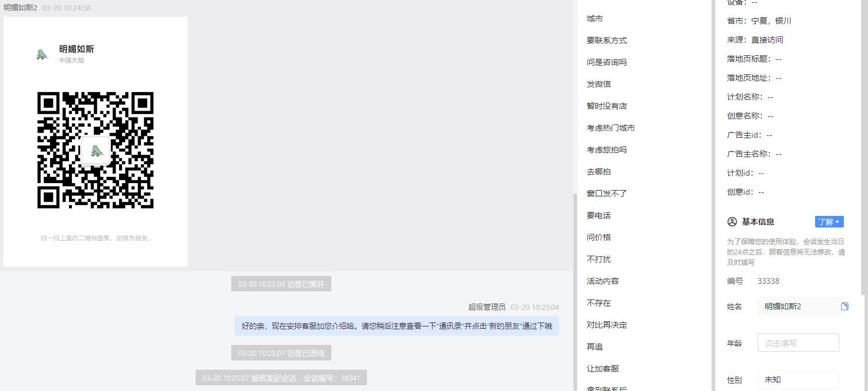
Task: Click the customer number 33338
Action: coord(768,281)
